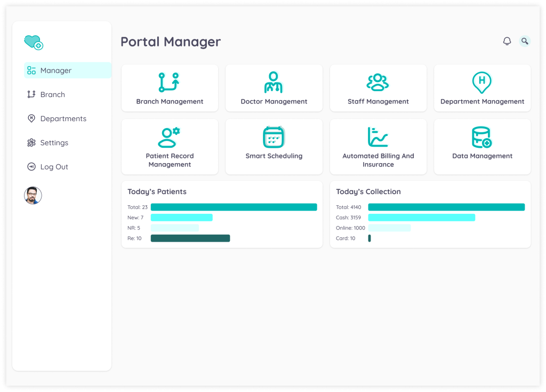Click the Total patients progress bar
This screenshot has width=546, height=392.
pyautogui.click(x=234, y=207)
